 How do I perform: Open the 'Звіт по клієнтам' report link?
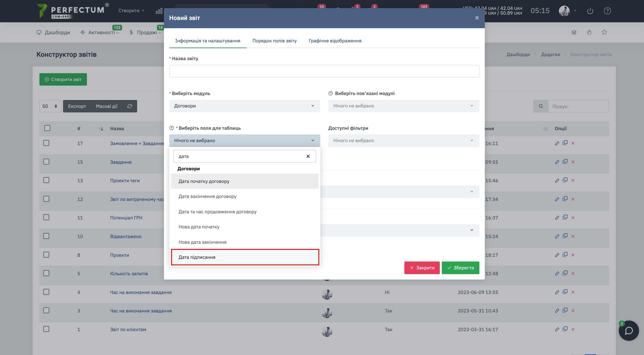click(128, 330)
